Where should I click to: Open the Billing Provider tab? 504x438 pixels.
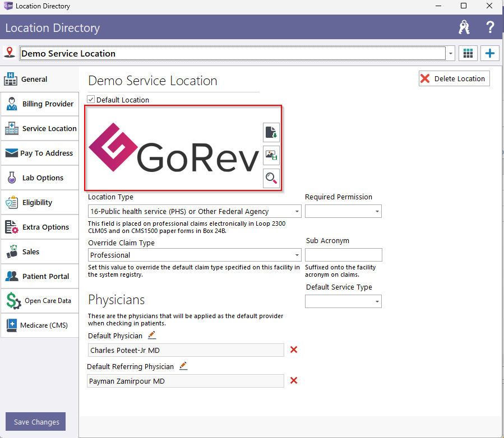(x=40, y=104)
